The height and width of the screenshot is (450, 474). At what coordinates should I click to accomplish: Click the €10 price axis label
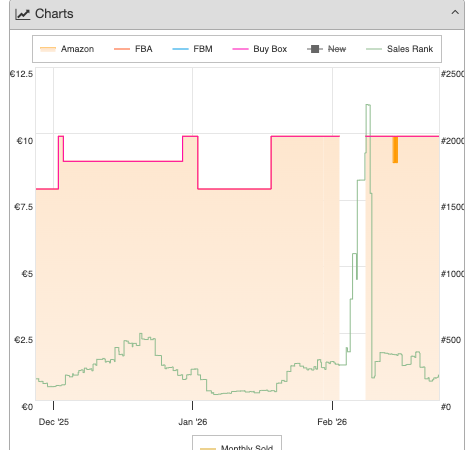coord(25,141)
